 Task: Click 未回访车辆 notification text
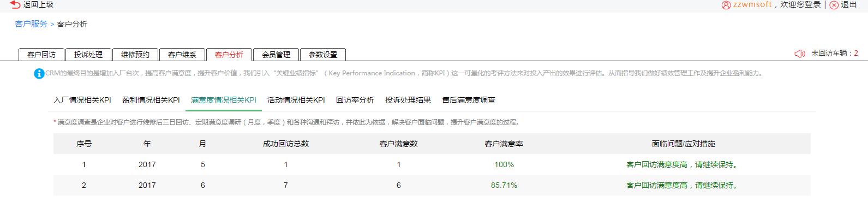835,53
